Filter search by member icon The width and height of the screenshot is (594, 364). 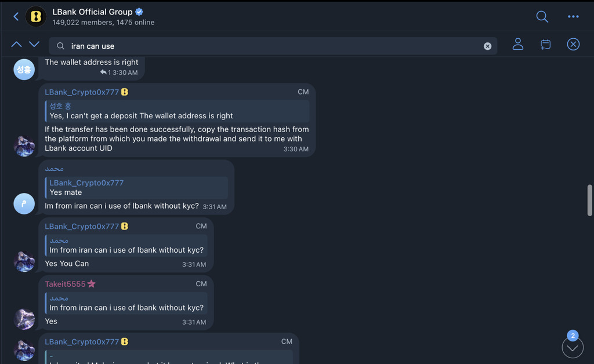(x=518, y=45)
